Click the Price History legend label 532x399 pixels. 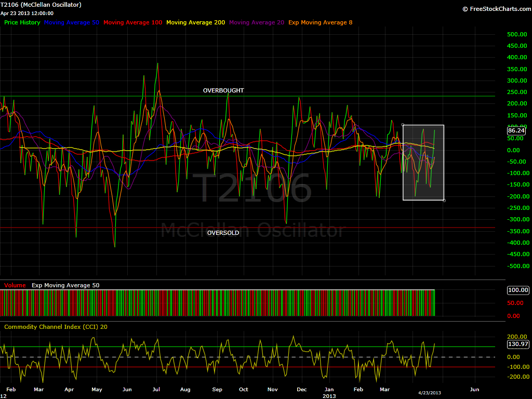coord(22,23)
